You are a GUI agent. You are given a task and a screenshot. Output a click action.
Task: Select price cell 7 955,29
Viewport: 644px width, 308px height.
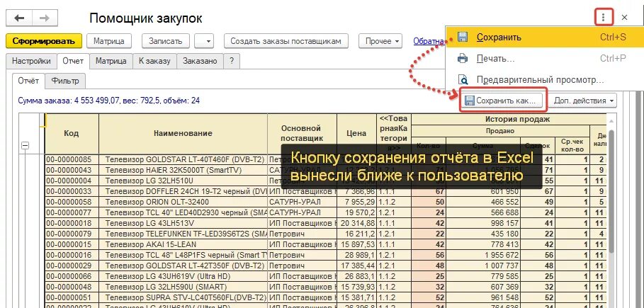(x=356, y=202)
